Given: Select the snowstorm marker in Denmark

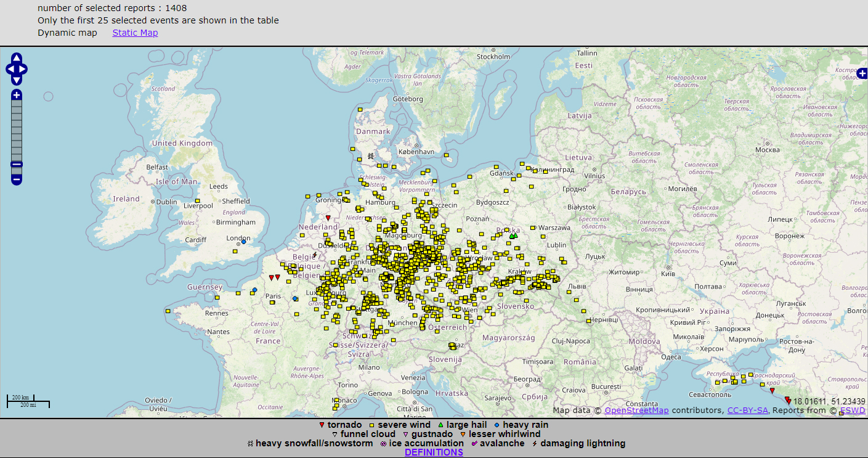Looking at the screenshot, I should pos(370,156).
